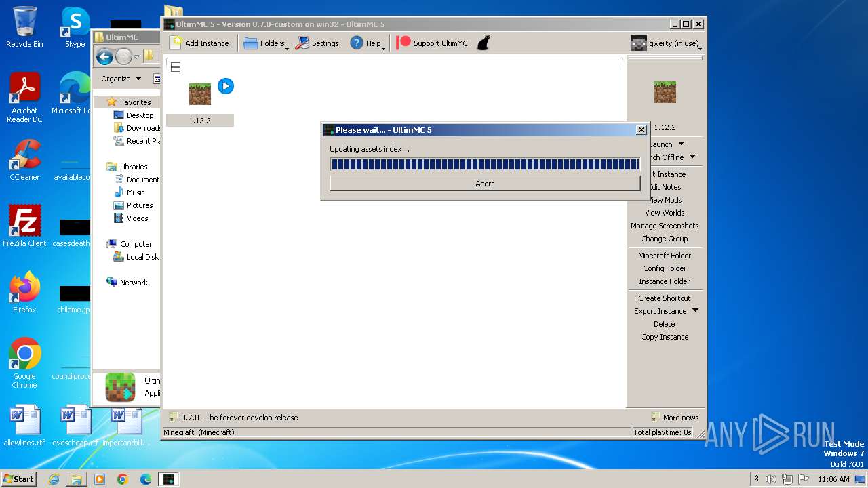Screen dimensions: 868x488
Task: Select Local Disk in explorer
Action: pyautogui.click(x=137, y=257)
